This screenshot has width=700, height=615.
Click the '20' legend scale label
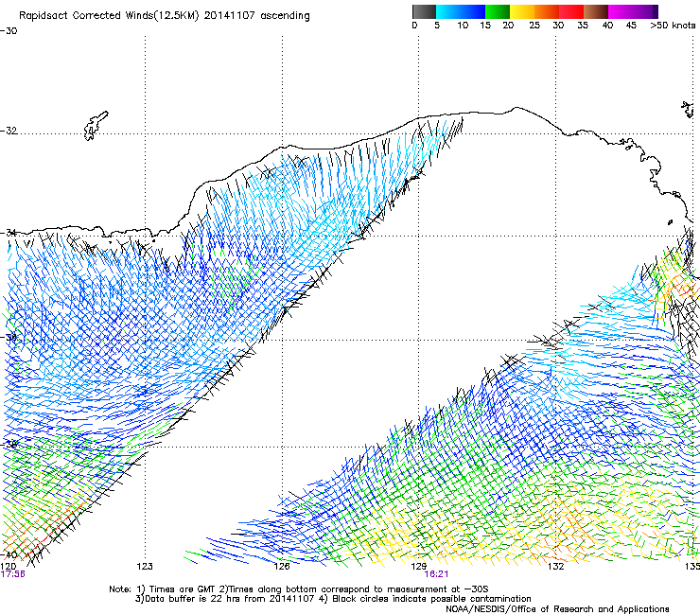[x=508, y=26]
